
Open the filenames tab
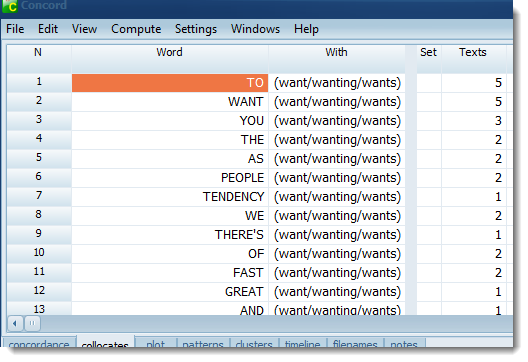pos(355,343)
